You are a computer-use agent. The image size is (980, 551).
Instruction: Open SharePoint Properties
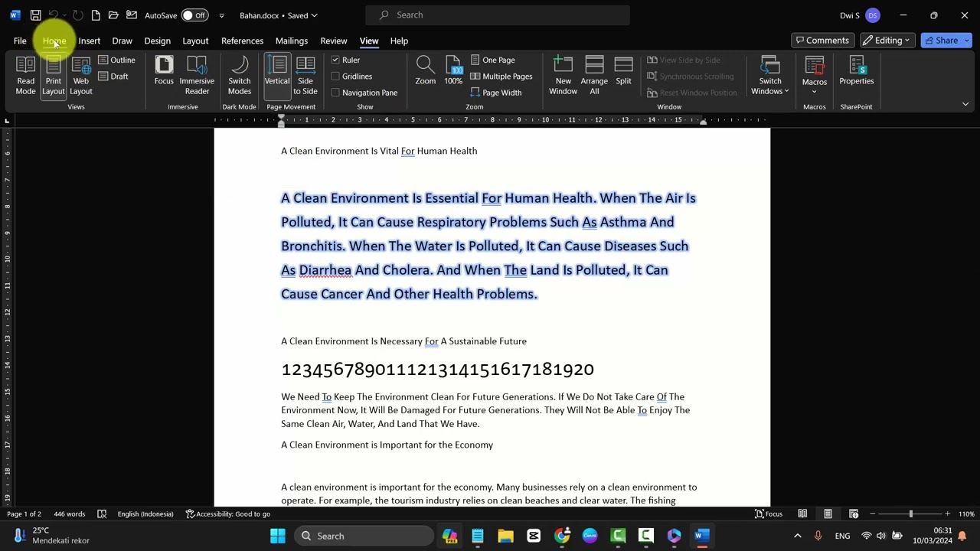click(856, 71)
